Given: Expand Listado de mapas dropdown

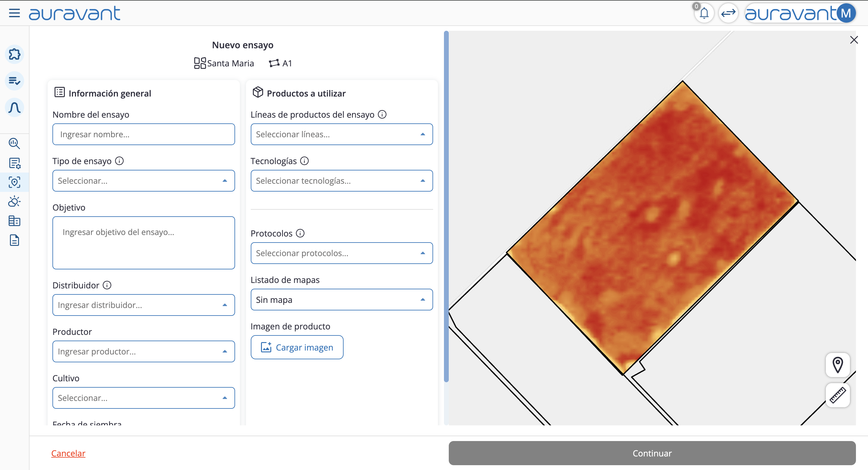Looking at the screenshot, I should click(341, 299).
